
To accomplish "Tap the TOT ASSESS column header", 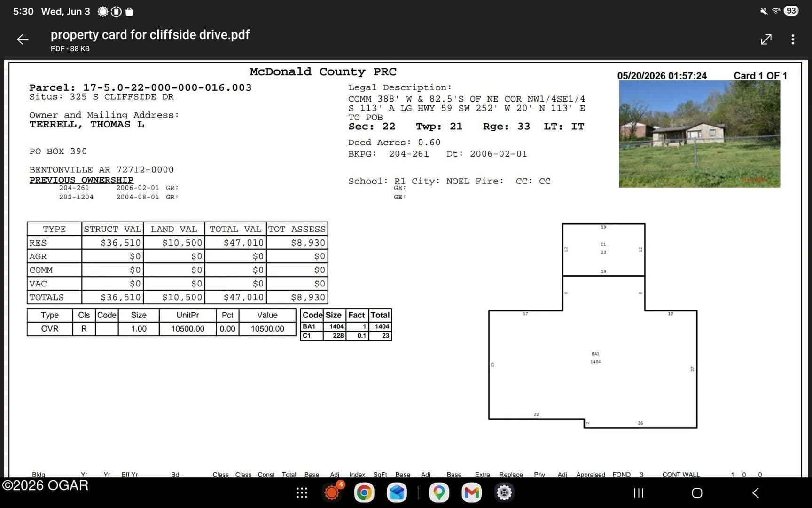I will (297, 229).
